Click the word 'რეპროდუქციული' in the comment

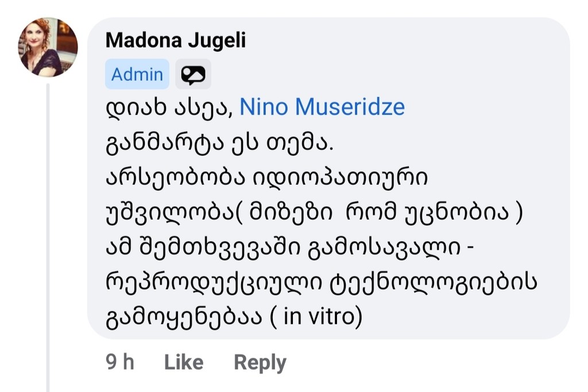[x=214, y=282]
